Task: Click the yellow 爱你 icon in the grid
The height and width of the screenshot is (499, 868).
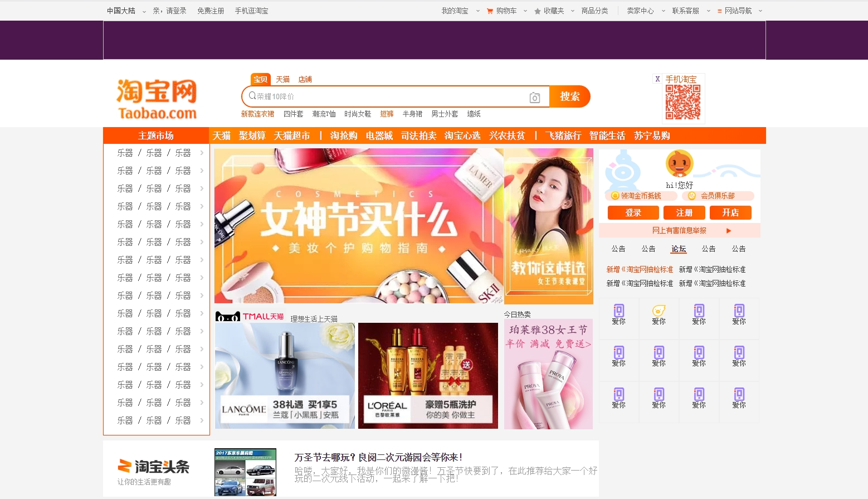Action: [x=659, y=311]
